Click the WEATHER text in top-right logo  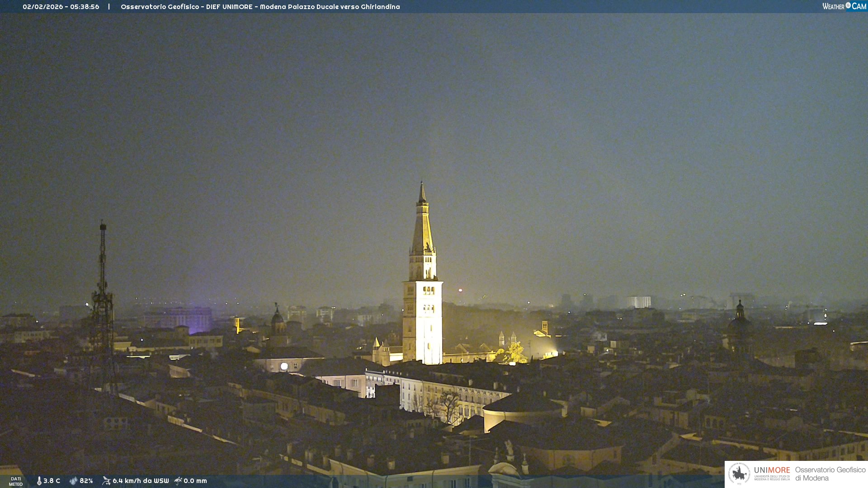pyautogui.click(x=833, y=6)
